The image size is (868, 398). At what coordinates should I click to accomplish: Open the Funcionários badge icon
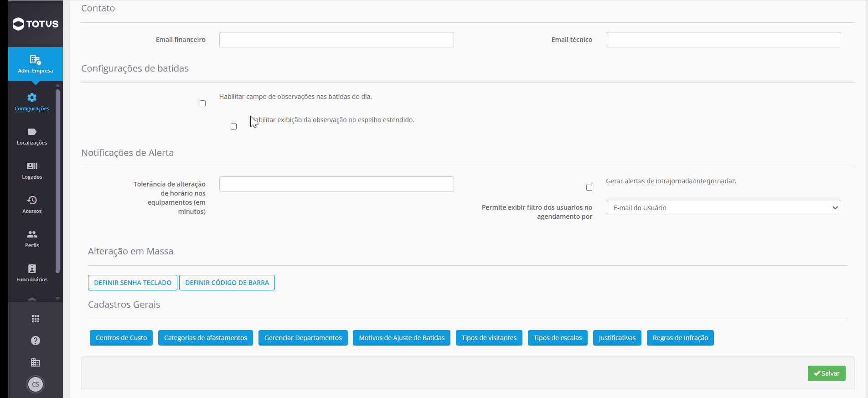pos(32,269)
